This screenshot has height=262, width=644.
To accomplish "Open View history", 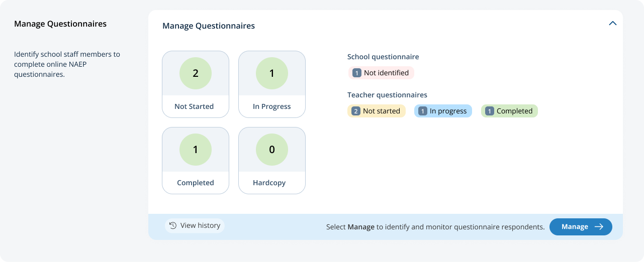I will [x=195, y=226].
